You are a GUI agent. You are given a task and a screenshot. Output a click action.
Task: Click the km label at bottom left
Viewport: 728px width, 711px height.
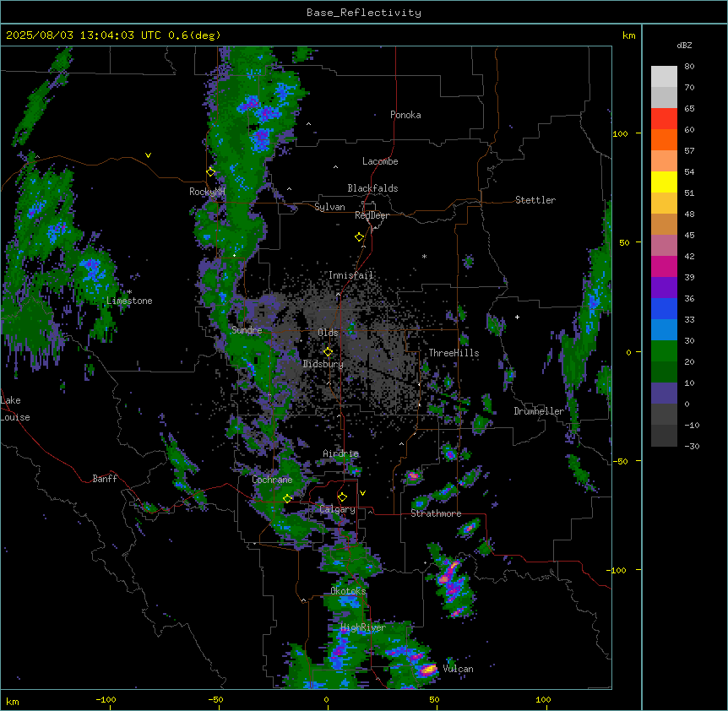[x=13, y=701]
